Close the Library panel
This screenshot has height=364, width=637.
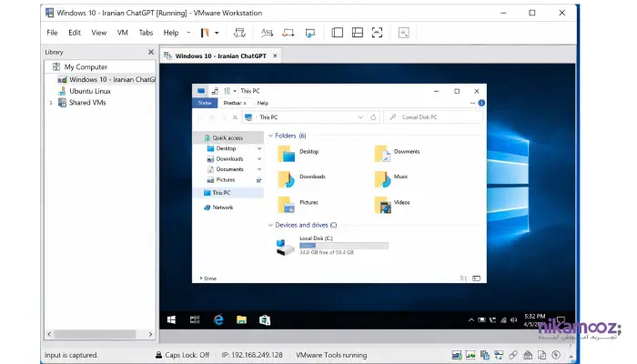[x=151, y=52]
